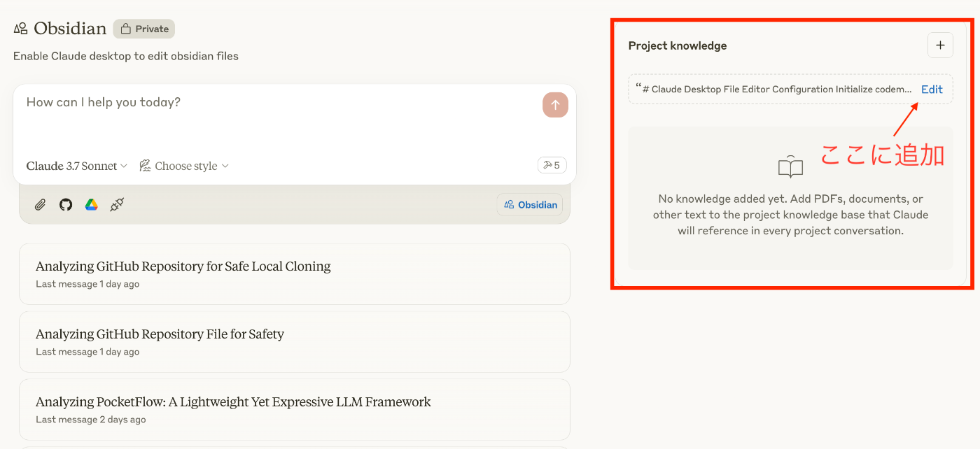Click the 'Last message 2 days ago' timestamp

(91, 420)
